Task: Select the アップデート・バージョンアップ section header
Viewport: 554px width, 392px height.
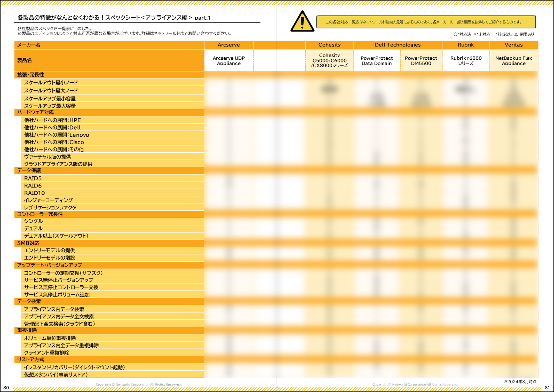Action: pyautogui.click(x=109, y=265)
